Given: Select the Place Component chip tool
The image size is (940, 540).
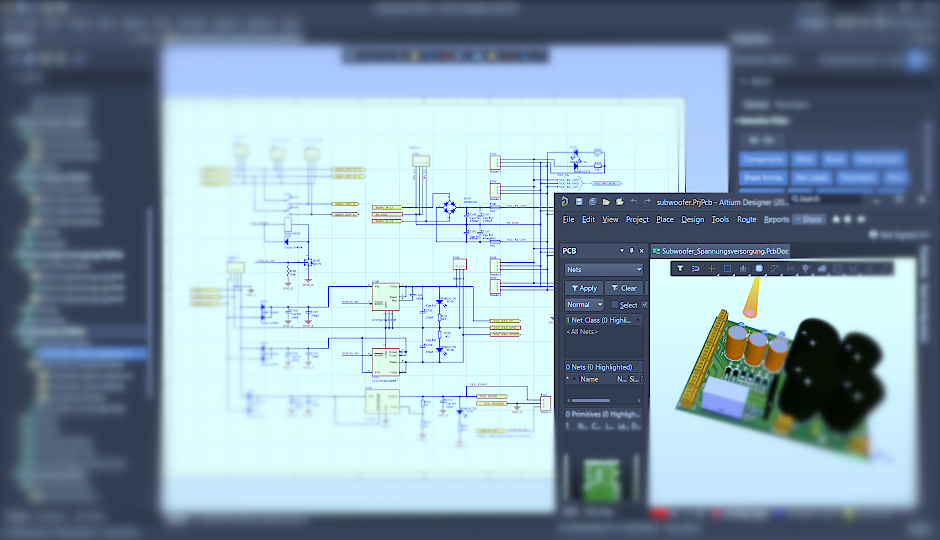Looking at the screenshot, I should pos(759,268).
